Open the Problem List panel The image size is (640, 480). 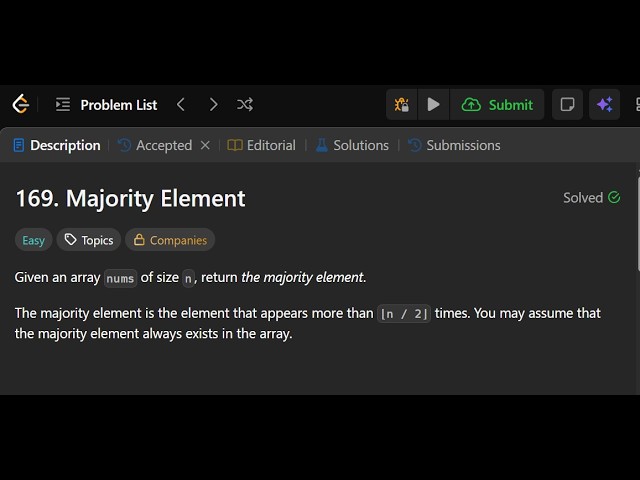[107, 105]
